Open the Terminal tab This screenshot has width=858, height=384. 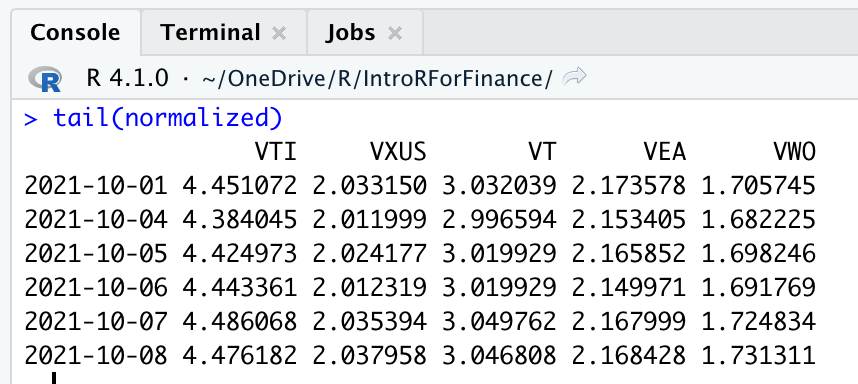(x=210, y=33)
